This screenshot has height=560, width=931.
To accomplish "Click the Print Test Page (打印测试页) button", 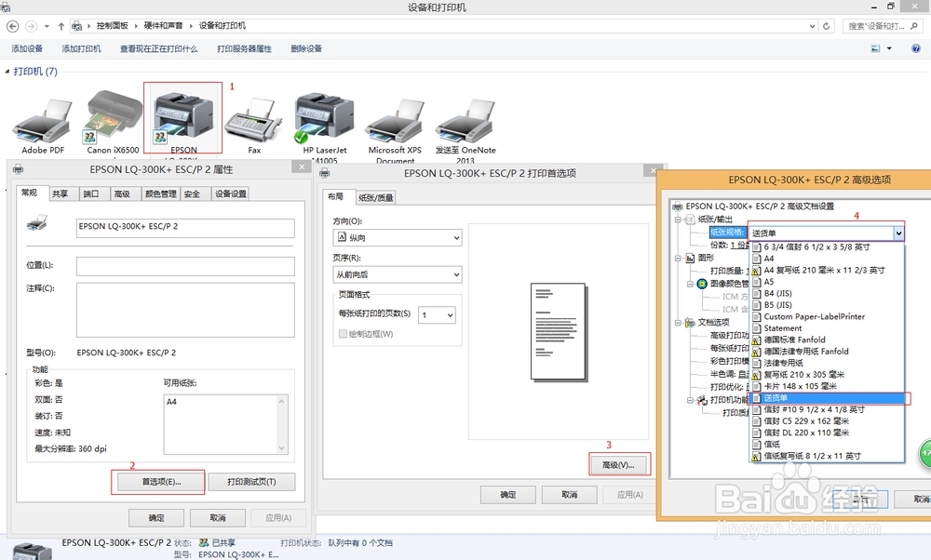I will [x=251, y=482].
